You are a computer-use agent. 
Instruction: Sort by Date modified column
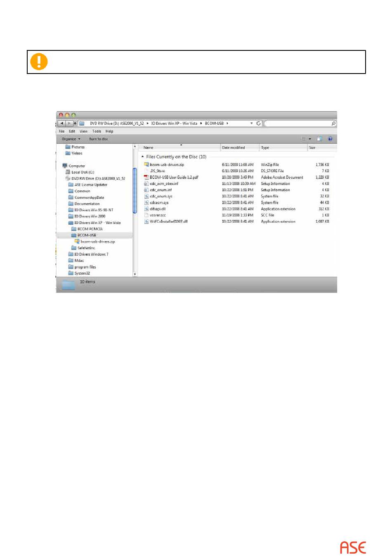[239, 147]
